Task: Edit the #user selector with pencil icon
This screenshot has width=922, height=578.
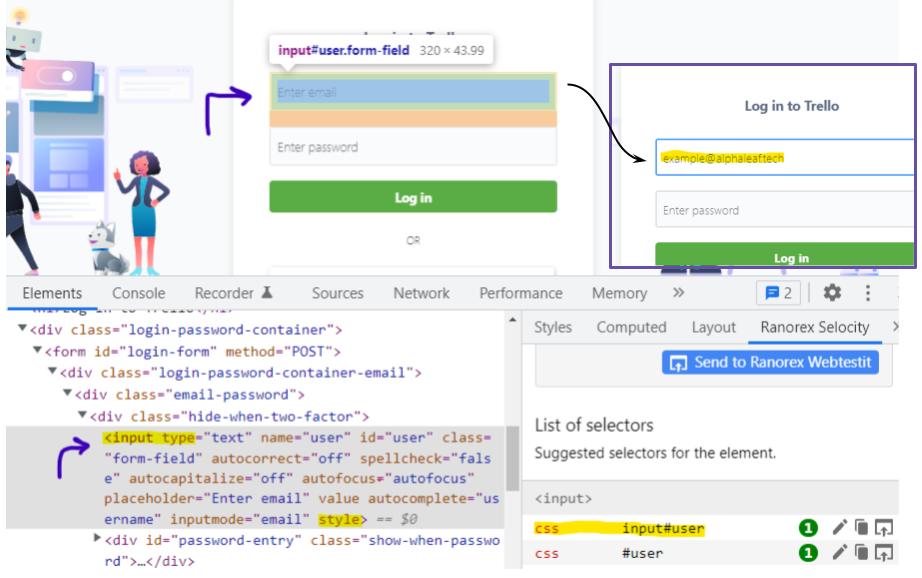Action: tap(839, 553)
